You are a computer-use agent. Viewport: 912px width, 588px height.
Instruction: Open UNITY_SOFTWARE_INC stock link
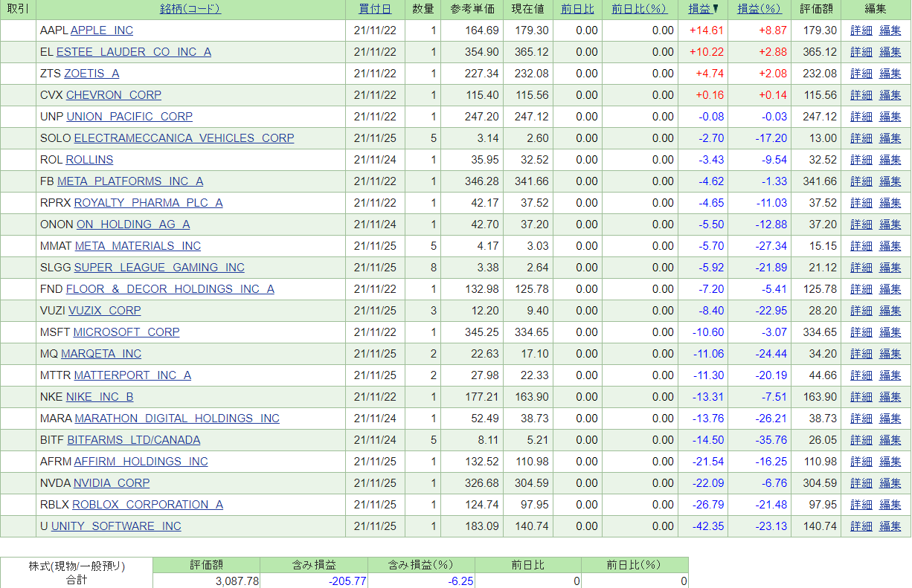coord(116,526)
